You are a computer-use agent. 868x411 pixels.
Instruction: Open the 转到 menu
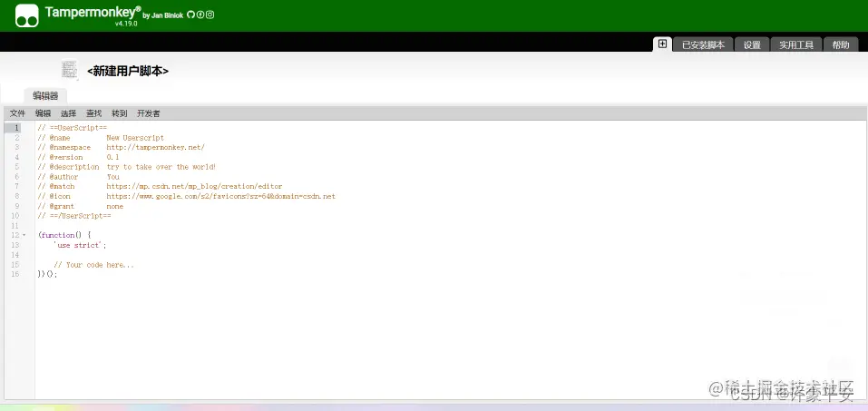[x=120, y=113]
